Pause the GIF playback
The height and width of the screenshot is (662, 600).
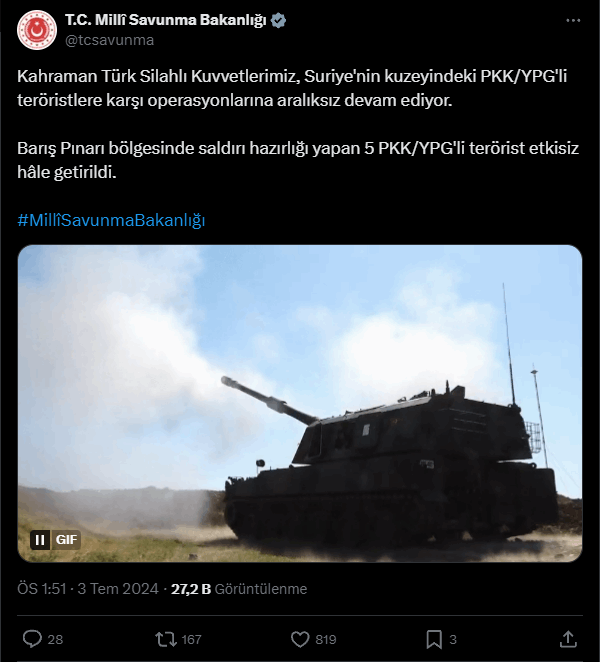[x=40, y=540]
